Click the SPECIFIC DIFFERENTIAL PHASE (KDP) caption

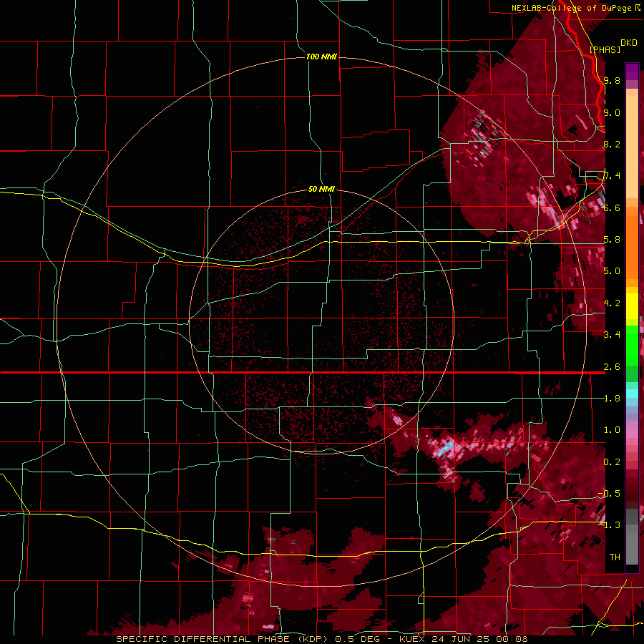tap(223, 639)
